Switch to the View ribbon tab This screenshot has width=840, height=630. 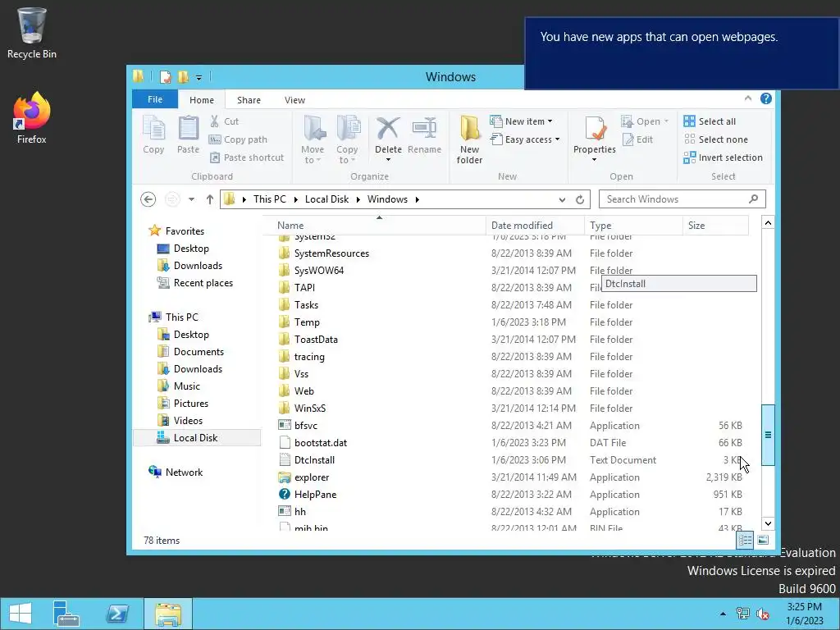294,100
